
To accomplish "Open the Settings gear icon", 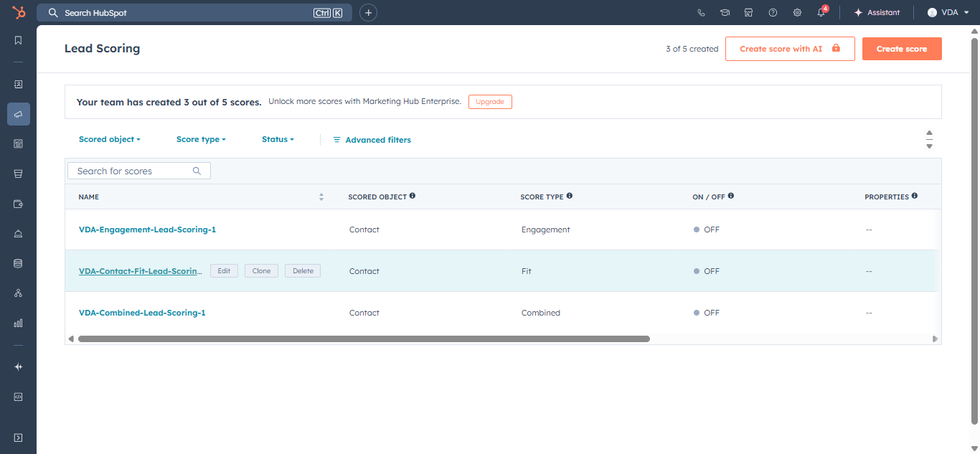I will [x=797, y=12].
